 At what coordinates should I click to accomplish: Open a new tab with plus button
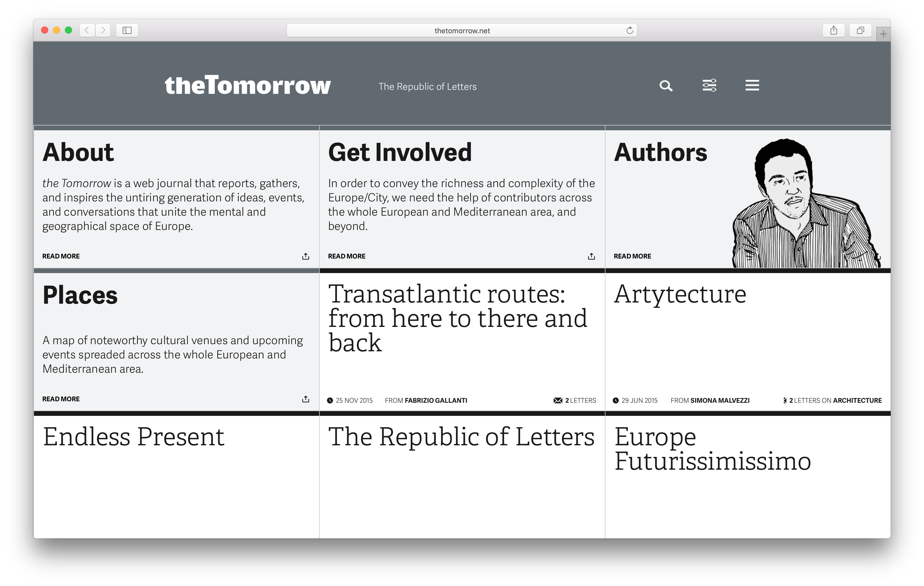coord(883,34)
